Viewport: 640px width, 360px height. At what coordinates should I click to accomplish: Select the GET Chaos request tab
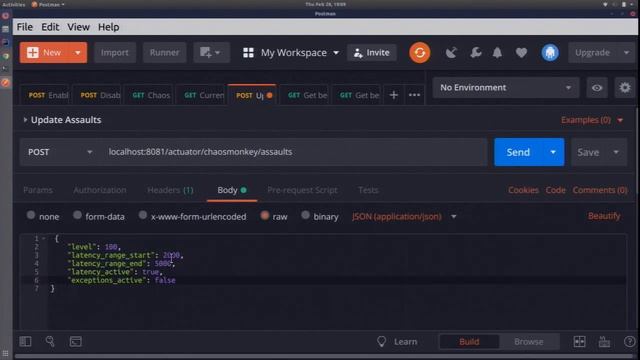coord(150,96)
